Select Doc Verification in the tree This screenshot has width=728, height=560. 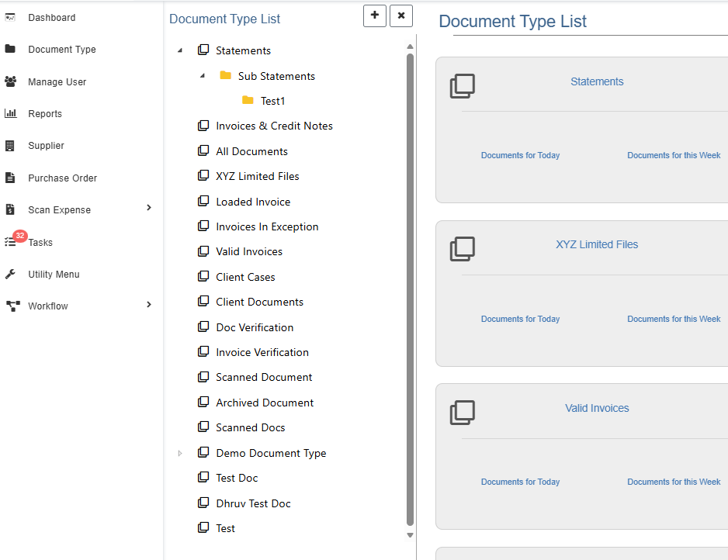(255, 327)
